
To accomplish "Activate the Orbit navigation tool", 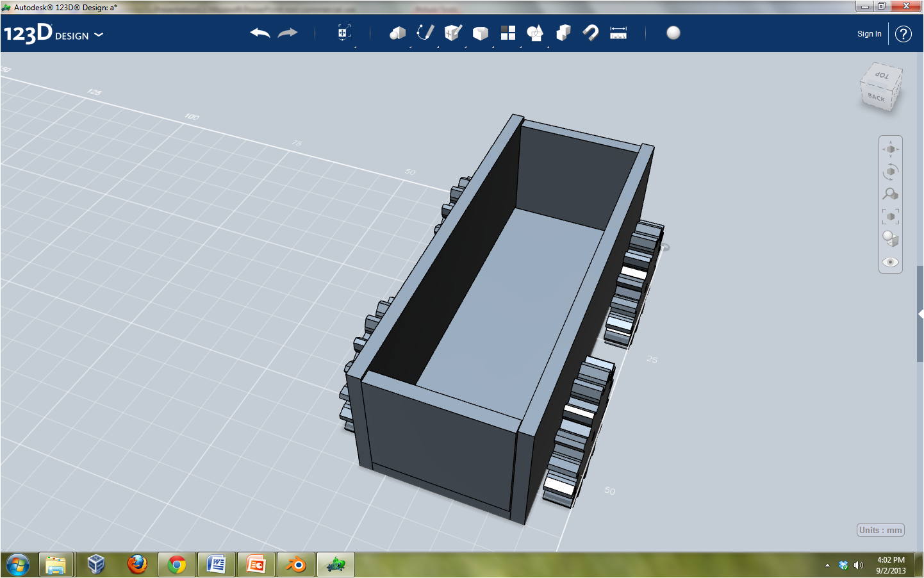I will pyautogui.click(x=891, y=172).
